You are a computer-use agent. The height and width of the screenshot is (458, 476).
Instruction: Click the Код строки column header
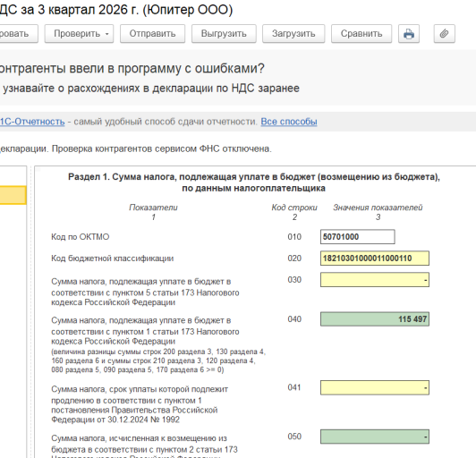(x=294, y=208)
